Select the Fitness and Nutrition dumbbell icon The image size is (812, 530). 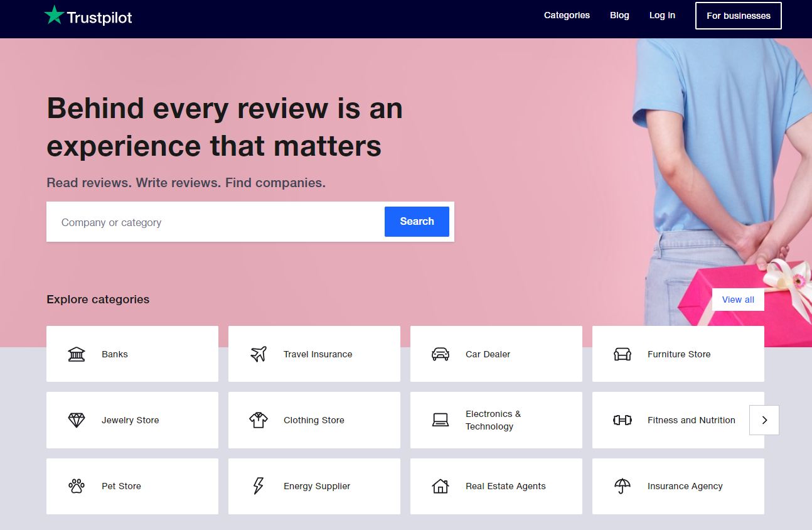pos(622,419)
